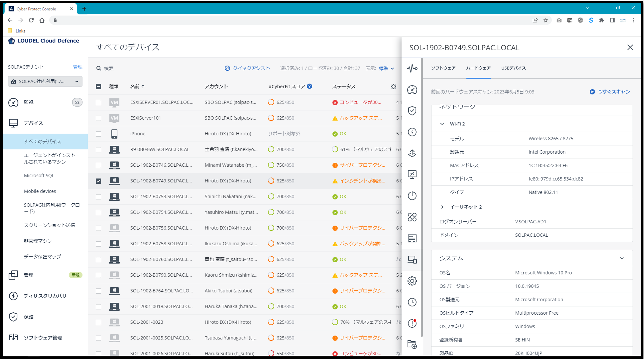Open データ保護マップ in the sidebar
This screenshot has width=644, height=359.
[43, 257]
